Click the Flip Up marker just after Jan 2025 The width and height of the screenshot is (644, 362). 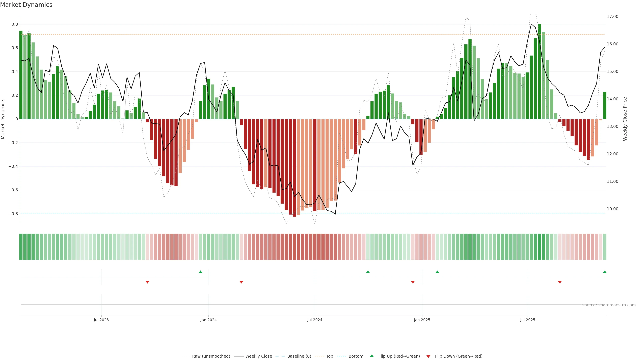click(x=437, y=272)
